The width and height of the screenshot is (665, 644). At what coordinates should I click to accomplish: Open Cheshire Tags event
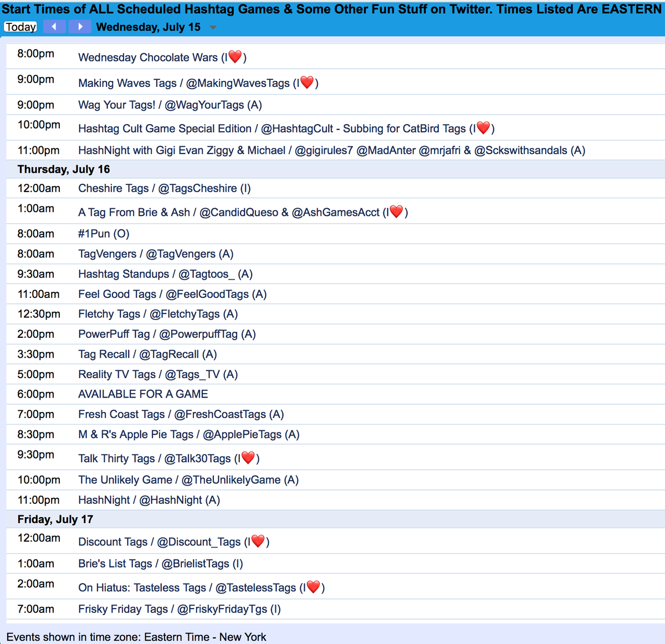(x=165, y=188)
